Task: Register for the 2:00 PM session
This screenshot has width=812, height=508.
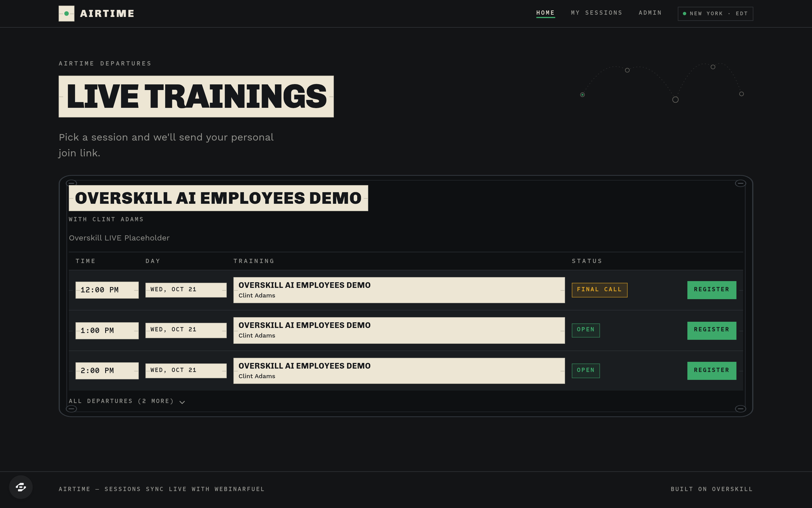Action: coord(711,370)
